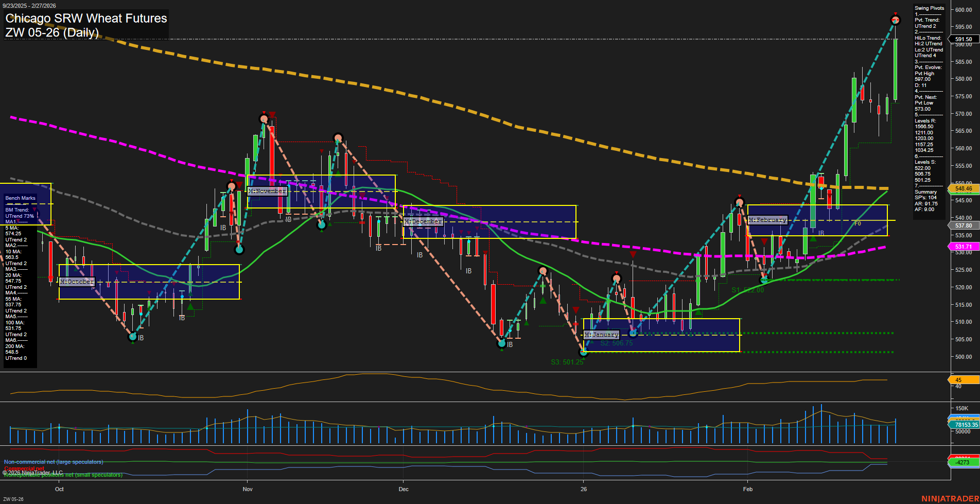Screen dimensions: 980x504
Task: Click the © 2026 NinjaTrader, LLC copyright link
Action: (33, 472)
